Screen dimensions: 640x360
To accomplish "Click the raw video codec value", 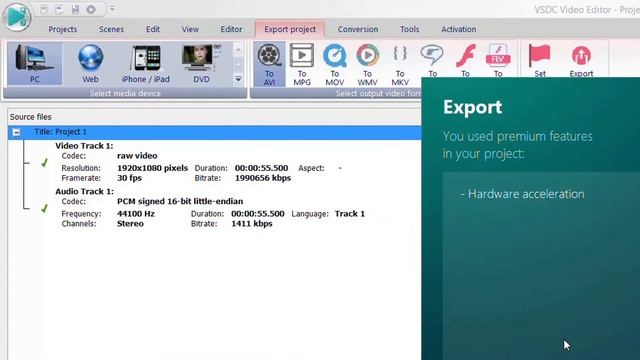I will tap(137, 156).
